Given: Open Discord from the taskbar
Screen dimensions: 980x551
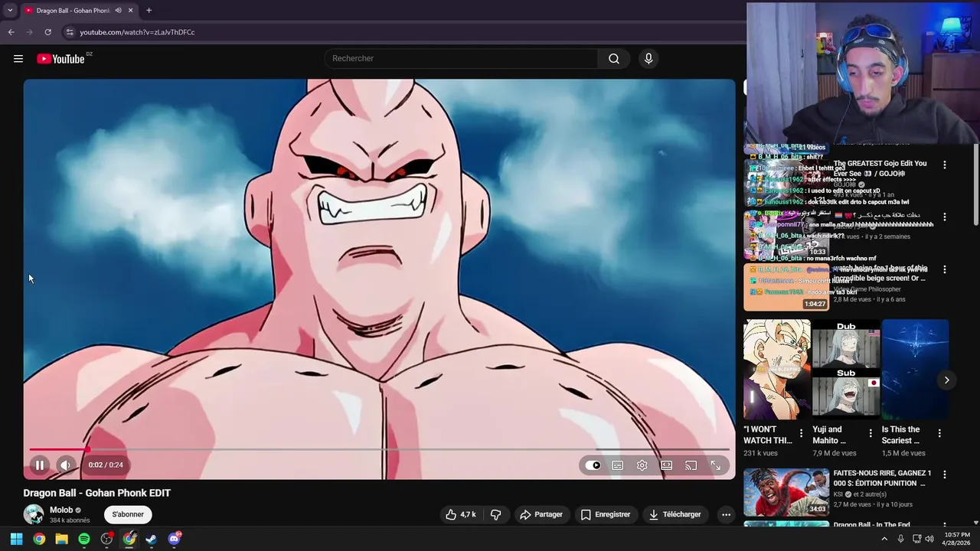Looking at the screenshot, I should pos(174,539).
